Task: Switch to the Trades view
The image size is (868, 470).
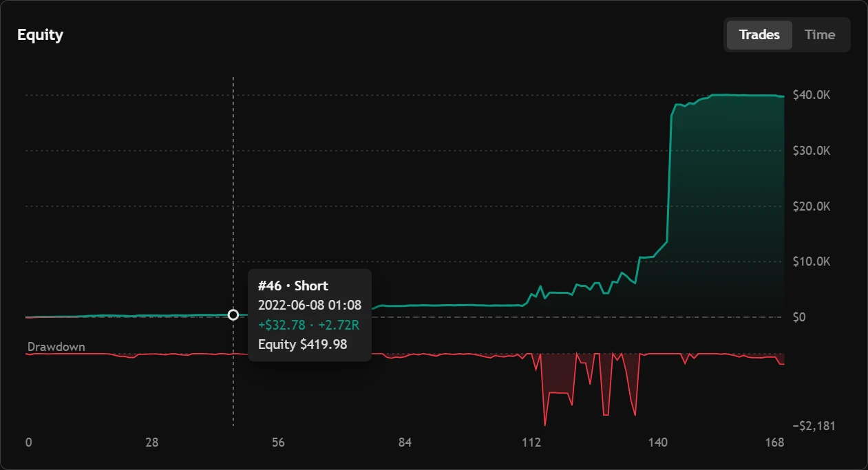Action: click(759, 35)
